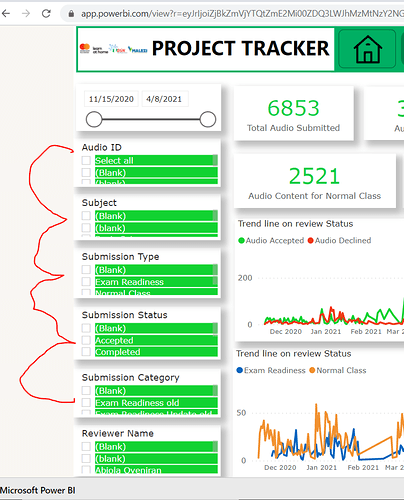The width and height of the screenshot is (404, 500).
Task: Click the Exam Readiness legend label
Action: point(274,370)
